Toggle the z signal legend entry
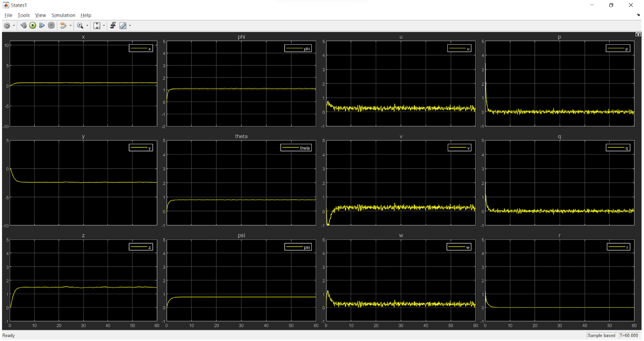Image resolution: width=644 pixels, height=341 pixels. (141, 247)
